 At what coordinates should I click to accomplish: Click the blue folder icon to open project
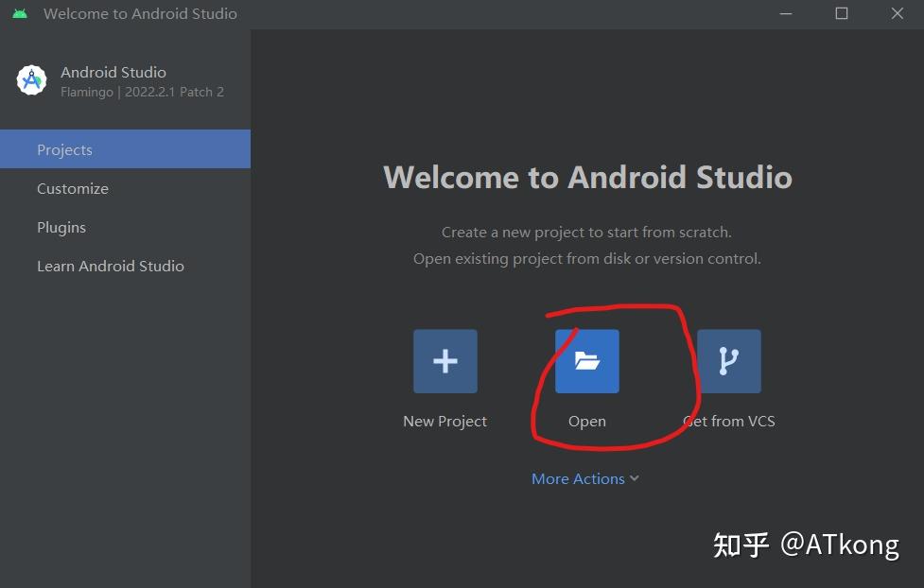586,360
